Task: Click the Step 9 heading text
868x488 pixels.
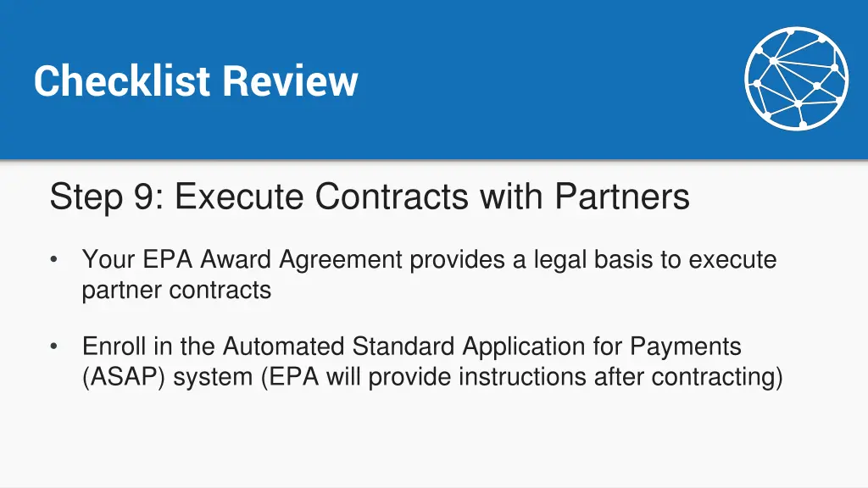Action: click(x=370, y=197)
